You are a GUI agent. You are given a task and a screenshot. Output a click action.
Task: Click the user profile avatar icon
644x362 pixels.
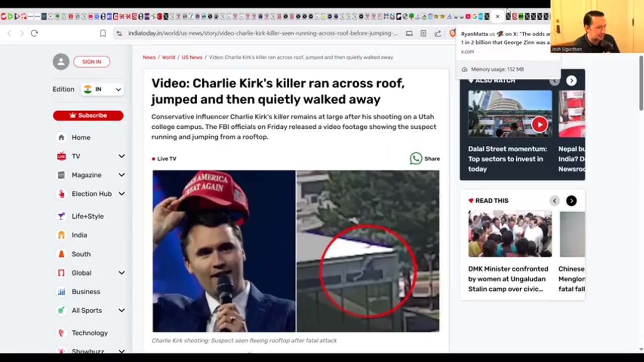coord(61,61)
